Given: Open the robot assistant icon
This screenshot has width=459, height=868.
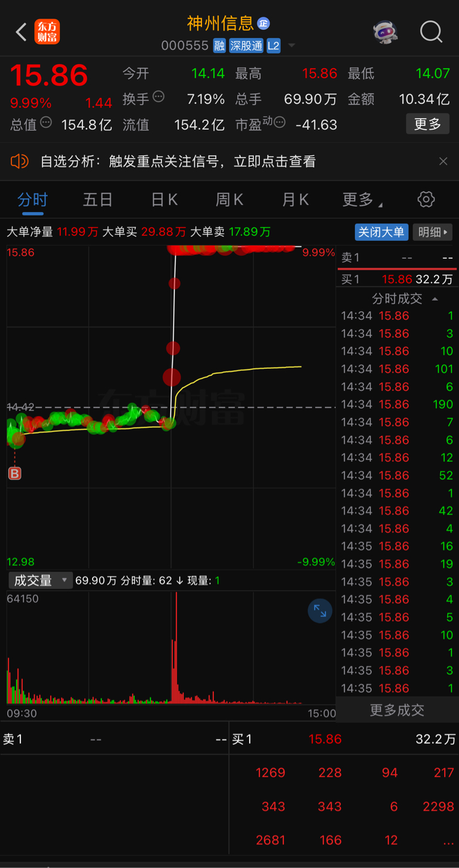Looking at the screenshot, I should click(385, 32).
